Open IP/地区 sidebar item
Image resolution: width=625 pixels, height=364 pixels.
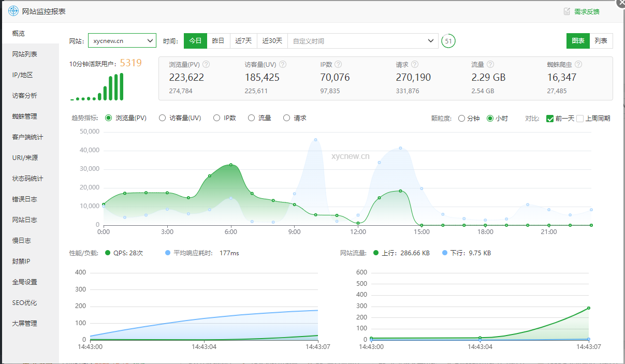30,75
